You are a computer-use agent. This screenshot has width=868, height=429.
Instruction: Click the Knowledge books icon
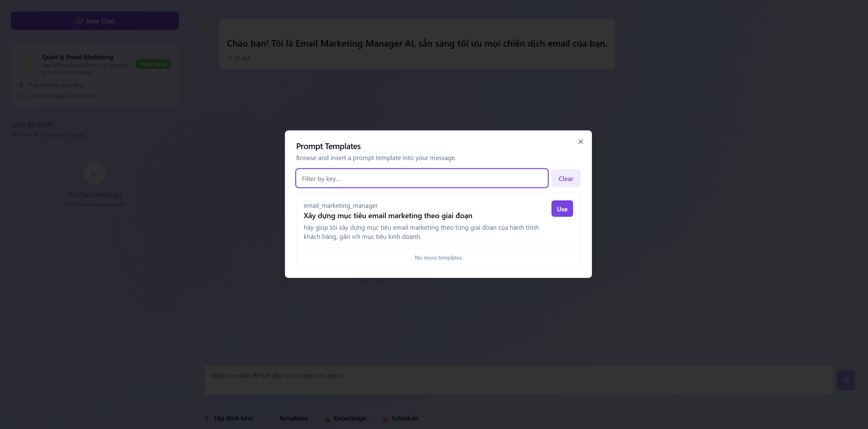tap(327, 419)
